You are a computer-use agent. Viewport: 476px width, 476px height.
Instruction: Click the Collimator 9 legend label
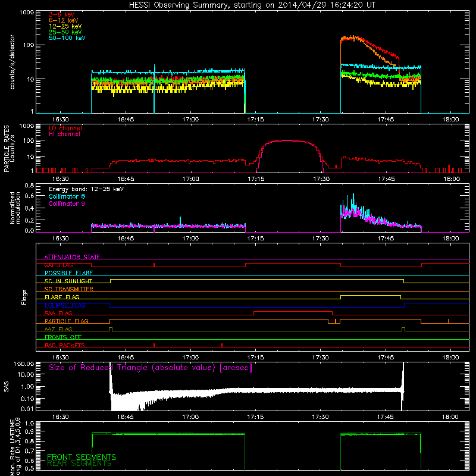click(x=67, y=203)
